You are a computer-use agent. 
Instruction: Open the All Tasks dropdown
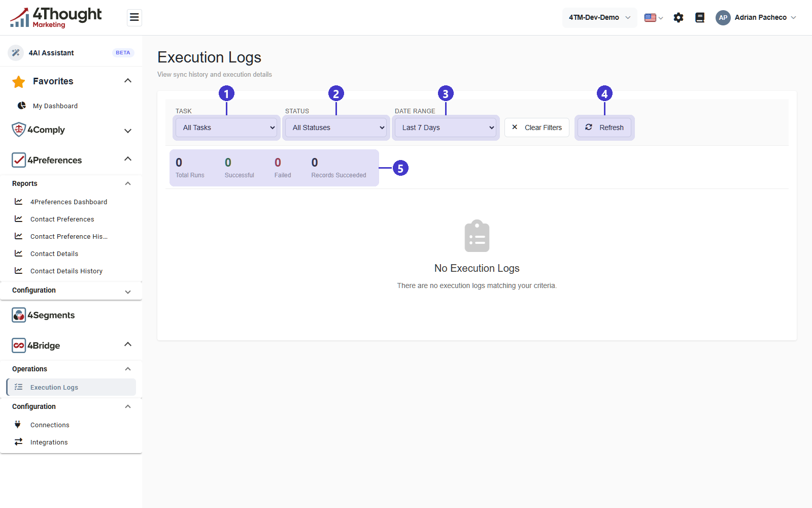coord(227,128)
